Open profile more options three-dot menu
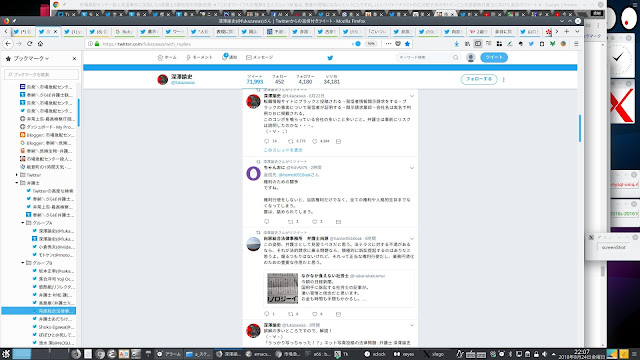 coord(504,80)
